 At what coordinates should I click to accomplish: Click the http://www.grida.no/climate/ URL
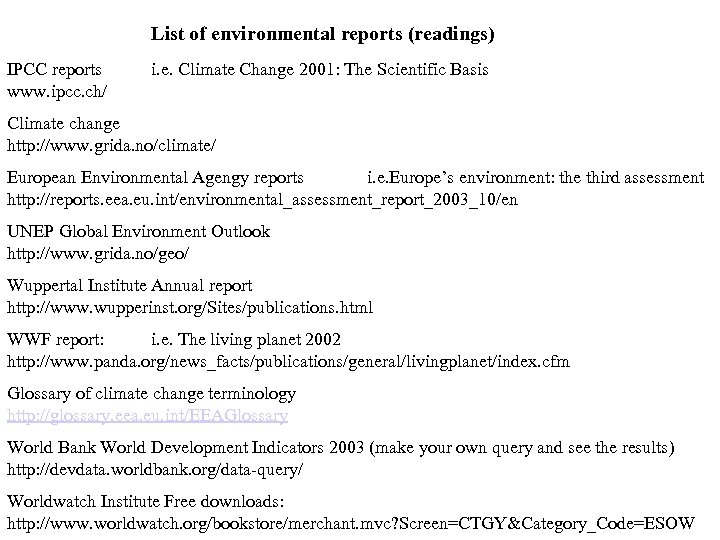[111, 146]
